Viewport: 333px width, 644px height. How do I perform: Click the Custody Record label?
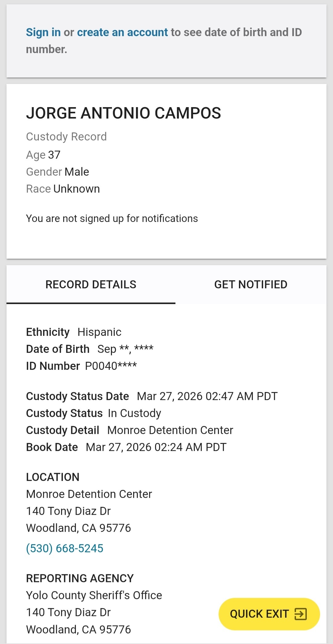[66, 136]
